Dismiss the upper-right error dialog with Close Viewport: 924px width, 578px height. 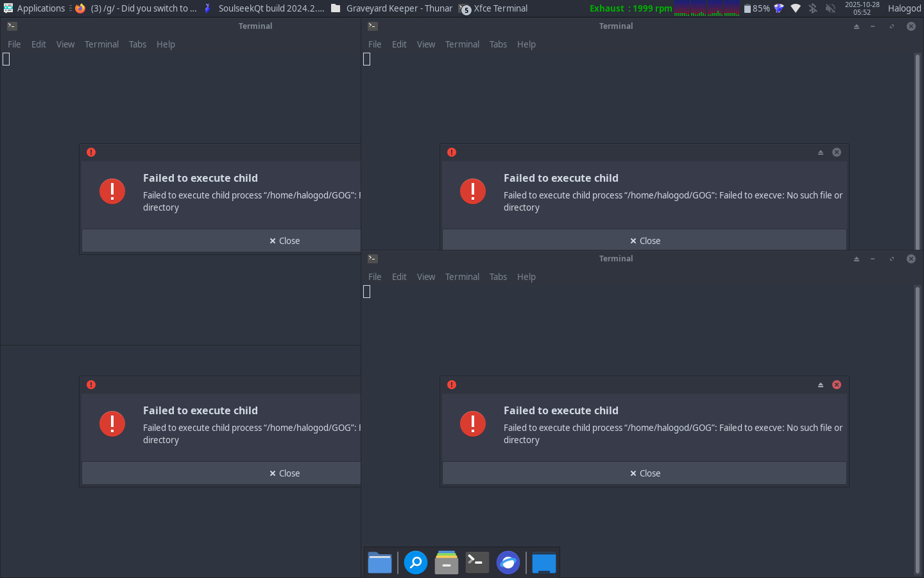coord(644,241)
